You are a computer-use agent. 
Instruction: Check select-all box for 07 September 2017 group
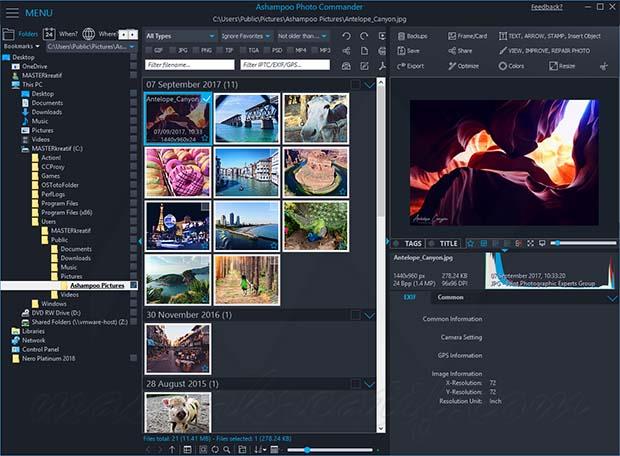[355, 85]
